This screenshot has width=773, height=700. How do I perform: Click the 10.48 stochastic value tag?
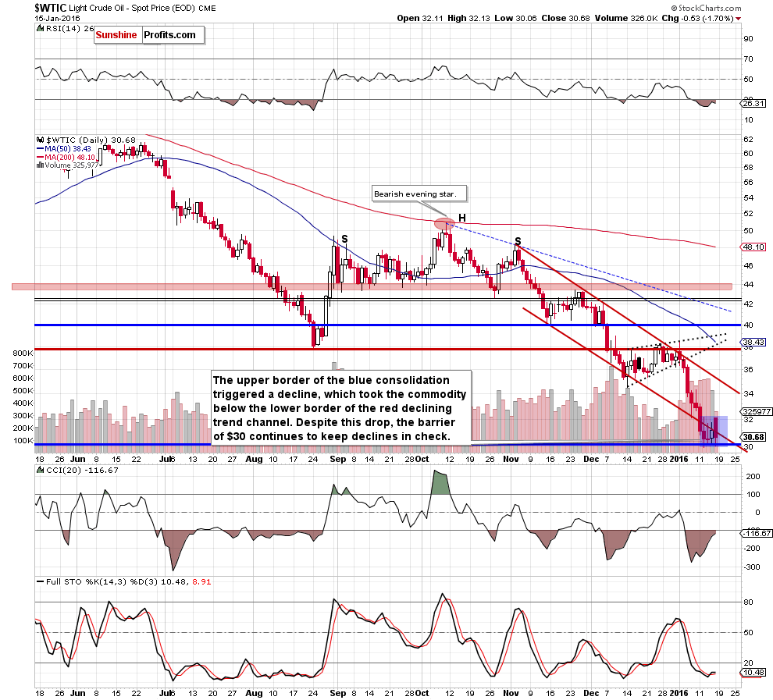753,673
